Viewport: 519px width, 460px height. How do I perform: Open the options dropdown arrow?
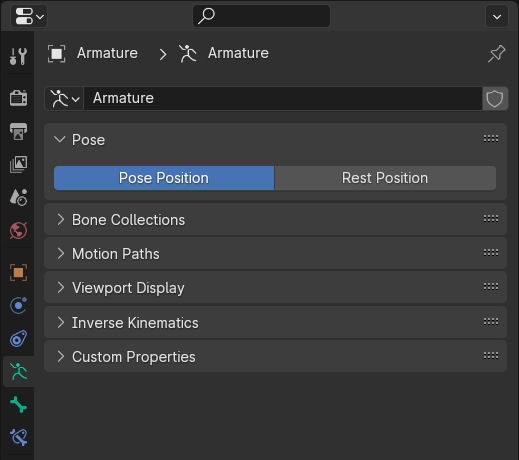point(497,16)
